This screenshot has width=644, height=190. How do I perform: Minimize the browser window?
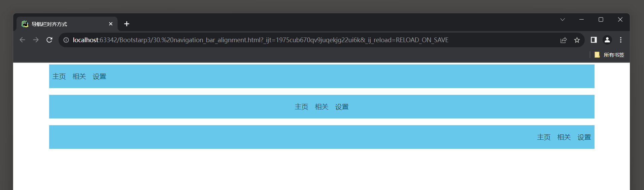pos(581,20)
